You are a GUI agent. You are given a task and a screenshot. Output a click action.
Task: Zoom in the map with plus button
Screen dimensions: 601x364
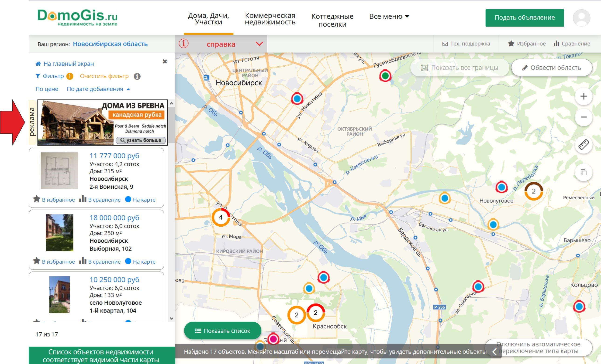point(584,96)
